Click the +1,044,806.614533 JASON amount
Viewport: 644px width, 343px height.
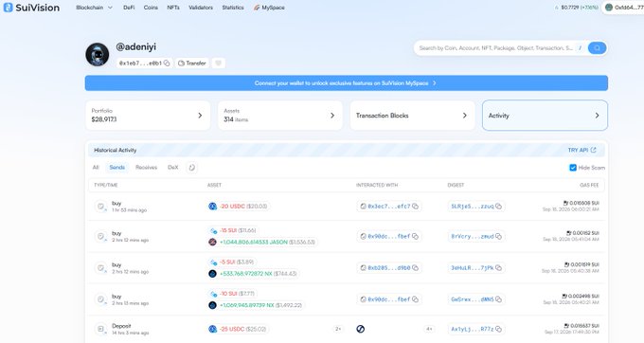click(x=254, y=242)
